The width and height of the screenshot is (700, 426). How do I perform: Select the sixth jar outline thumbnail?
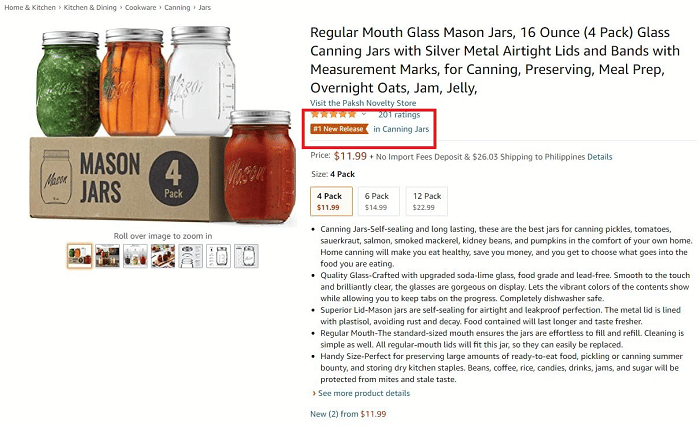pos(218,256)
